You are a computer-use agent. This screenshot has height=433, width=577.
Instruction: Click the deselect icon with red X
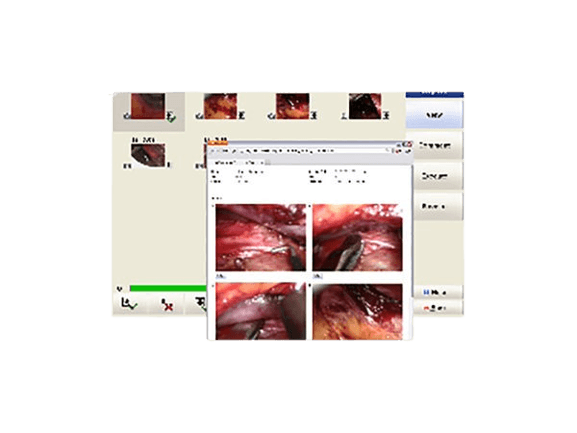(166, 305)
